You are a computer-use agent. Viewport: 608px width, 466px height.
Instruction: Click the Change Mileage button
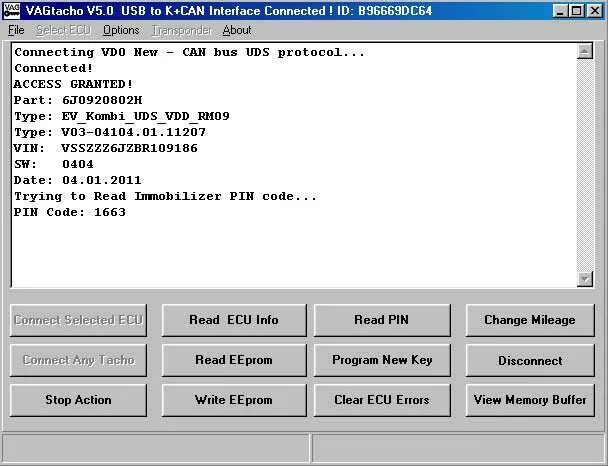(530, 320)
